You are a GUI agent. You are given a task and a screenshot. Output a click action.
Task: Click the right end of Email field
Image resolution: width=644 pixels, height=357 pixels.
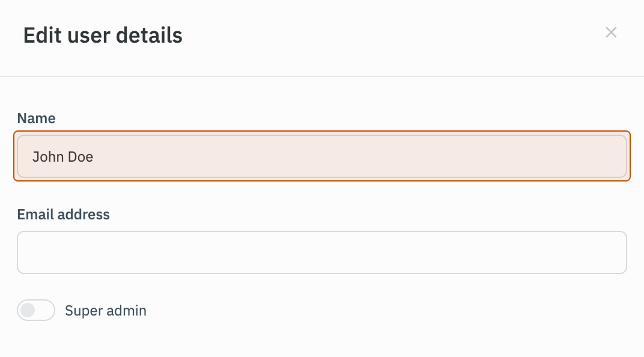(613, 252)
